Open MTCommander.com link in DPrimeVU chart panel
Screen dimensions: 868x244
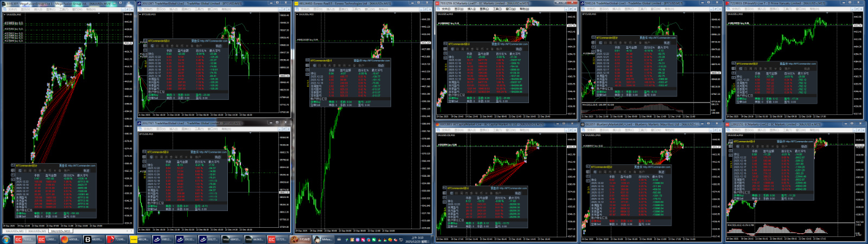[802, 63]
